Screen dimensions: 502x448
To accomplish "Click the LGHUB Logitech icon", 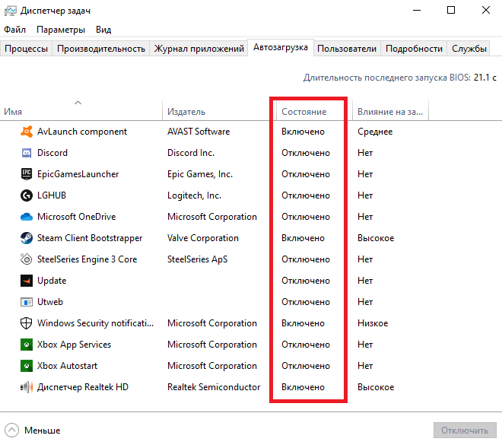I will click(x=27, y=195).
